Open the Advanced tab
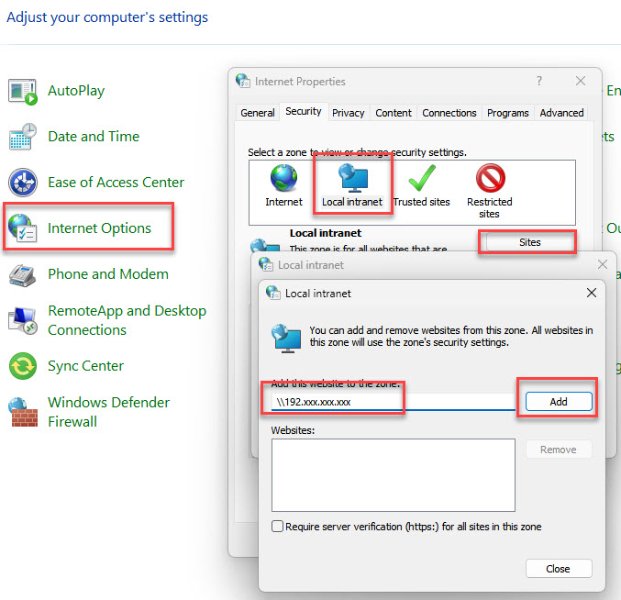 click(561, 113)
